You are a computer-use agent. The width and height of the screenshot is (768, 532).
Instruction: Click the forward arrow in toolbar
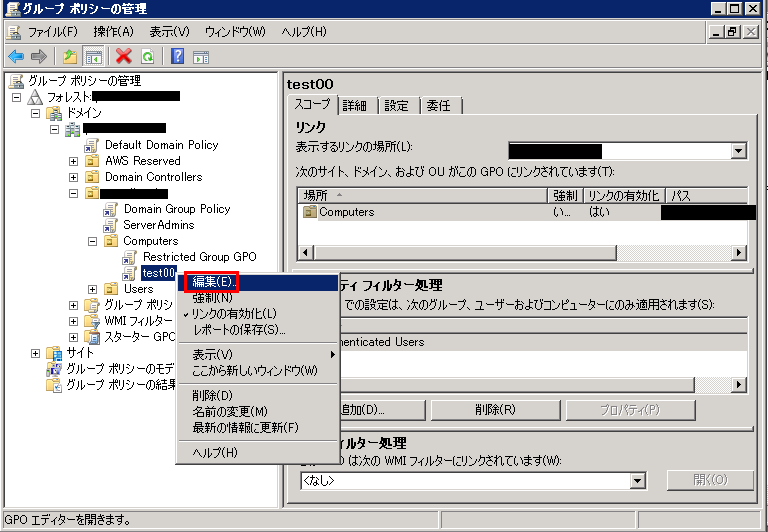point(38,57)
